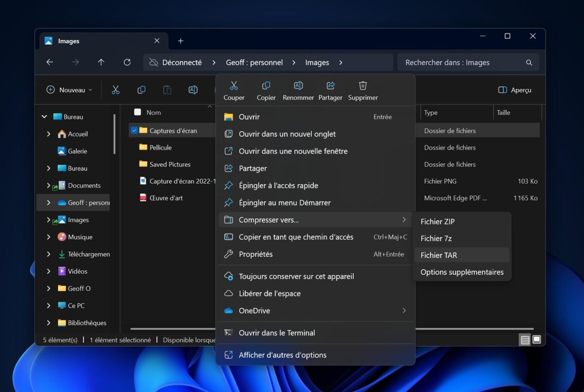Click toolbar copy icon

(141, 90)
